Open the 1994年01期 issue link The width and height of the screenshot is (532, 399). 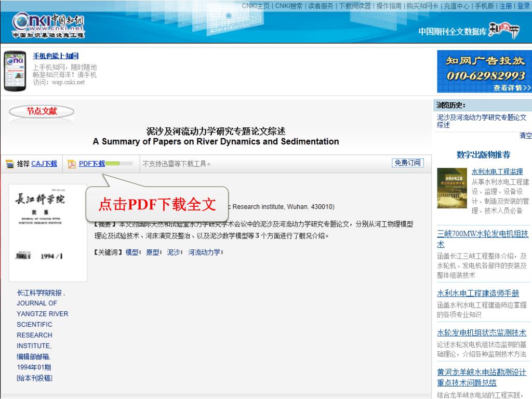tap(34, 367)
